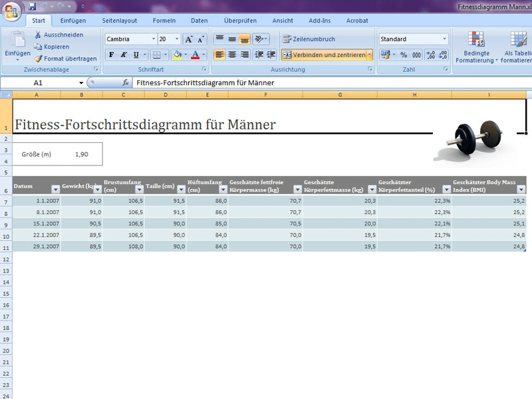Switch to Formeln tab
This screenshot has height=399, width=532.
point(164,21)
